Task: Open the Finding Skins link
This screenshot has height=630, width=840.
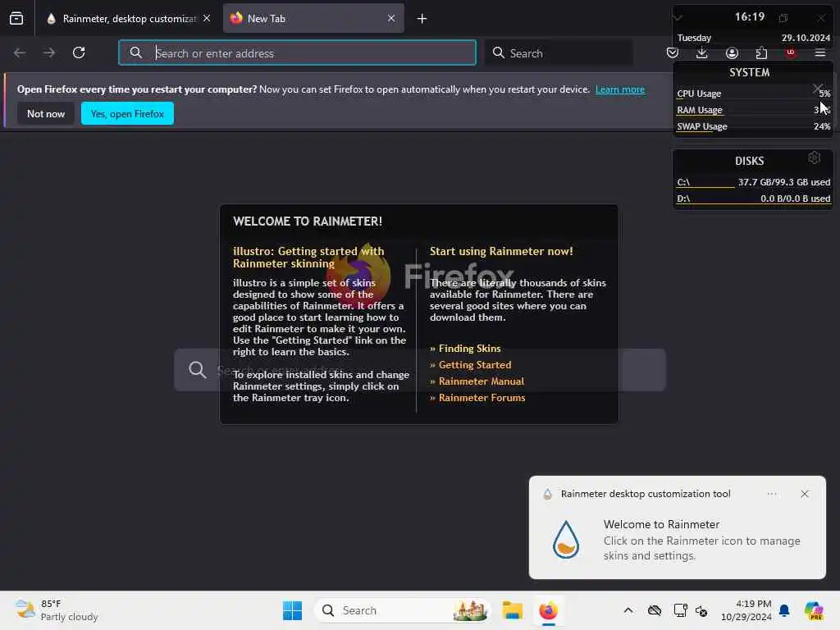Action: [x=470, y=348]
